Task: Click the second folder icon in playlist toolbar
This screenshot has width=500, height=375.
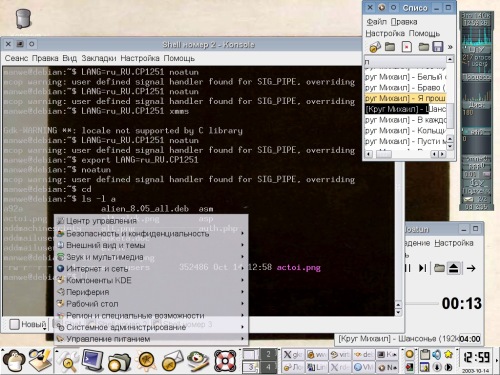Action: point(424,47)
